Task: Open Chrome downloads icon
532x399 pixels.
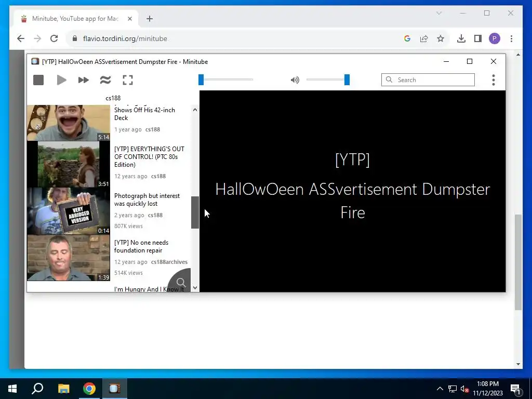Action: pos(461,38)
